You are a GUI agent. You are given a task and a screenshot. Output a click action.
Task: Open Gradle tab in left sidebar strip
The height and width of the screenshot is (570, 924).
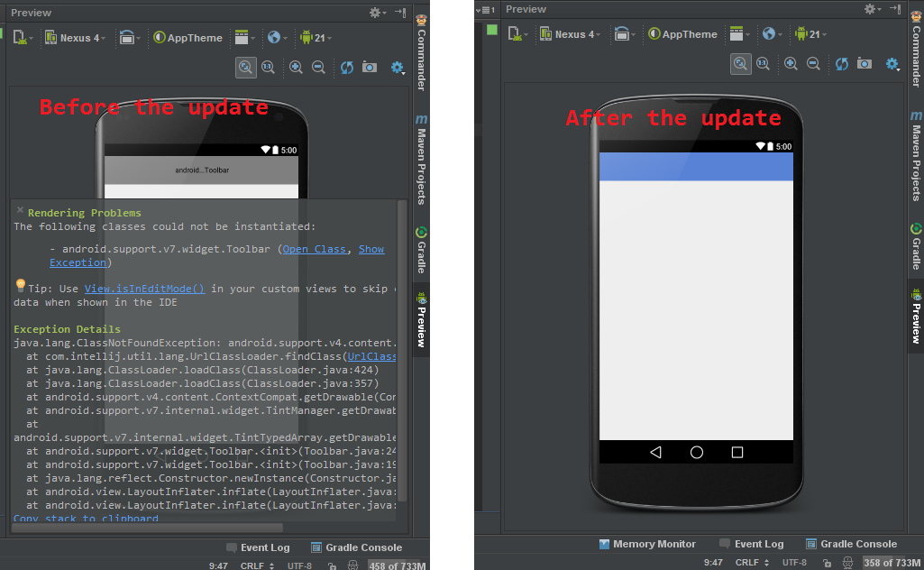421,250
